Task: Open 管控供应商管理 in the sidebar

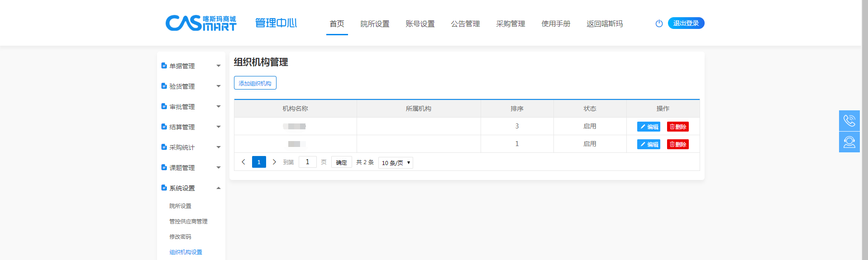Action: 188,222
